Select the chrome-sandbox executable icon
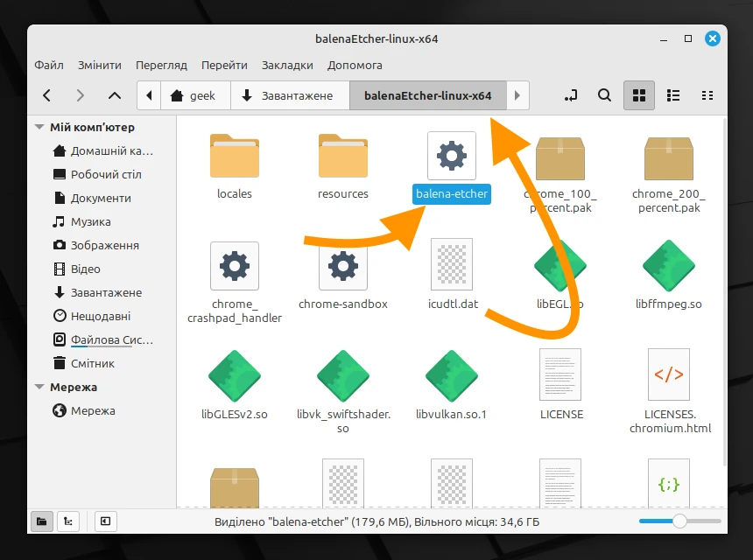The width and height of the screenshot is (753, 560). coord(343,266)
